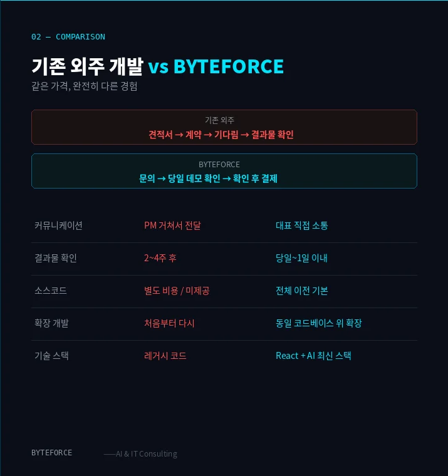448x476 pixels.
Task: Click the "확장 개발" row label
Action: click(x=51, y=323)
